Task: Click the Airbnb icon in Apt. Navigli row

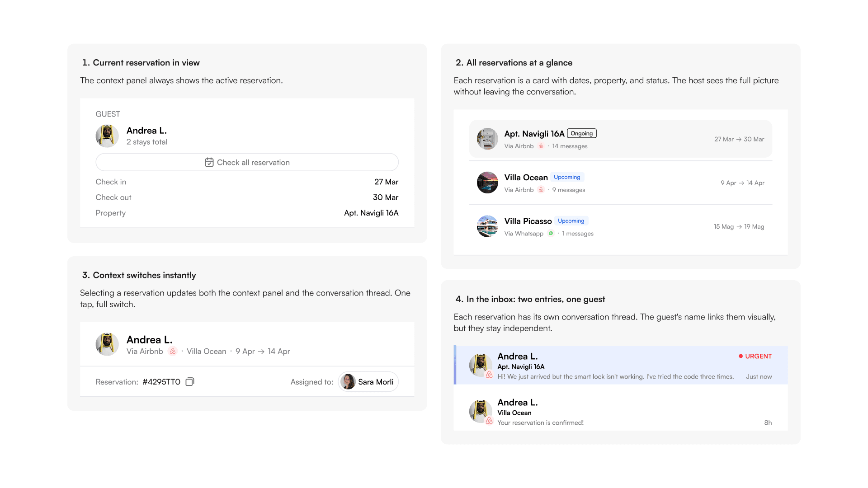Action: point(541,146)
